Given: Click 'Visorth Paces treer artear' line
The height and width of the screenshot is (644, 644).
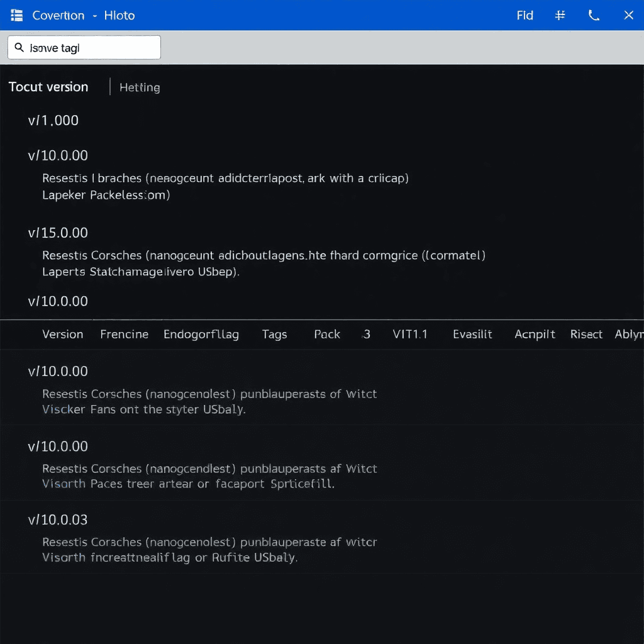Looking at the screenshot, I should [188, 484].
